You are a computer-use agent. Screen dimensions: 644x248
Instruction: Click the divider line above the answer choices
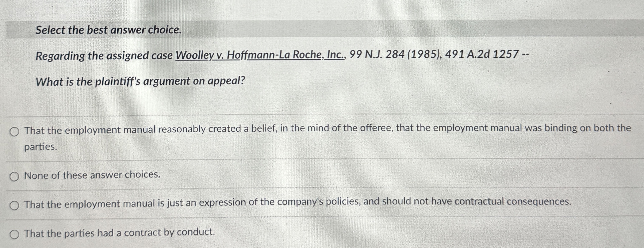322,115
